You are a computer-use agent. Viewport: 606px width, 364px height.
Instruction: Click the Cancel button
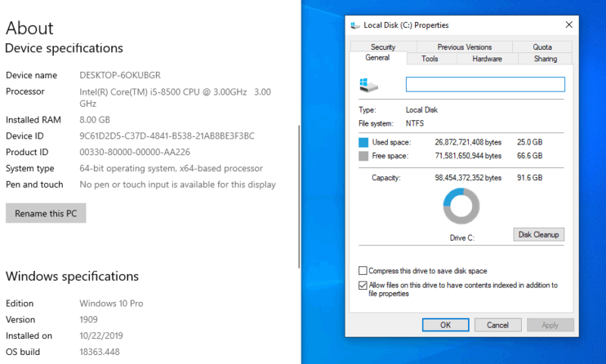(x=498, y=325)
